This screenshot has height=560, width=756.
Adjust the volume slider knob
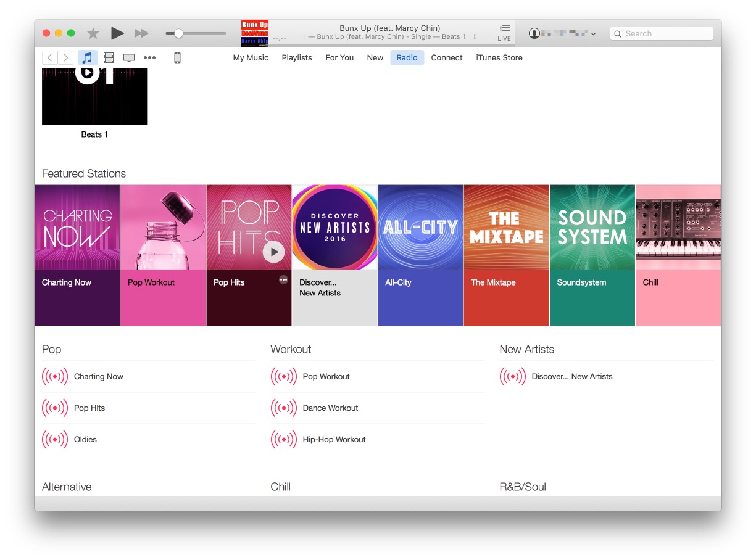tap(178, 33)
